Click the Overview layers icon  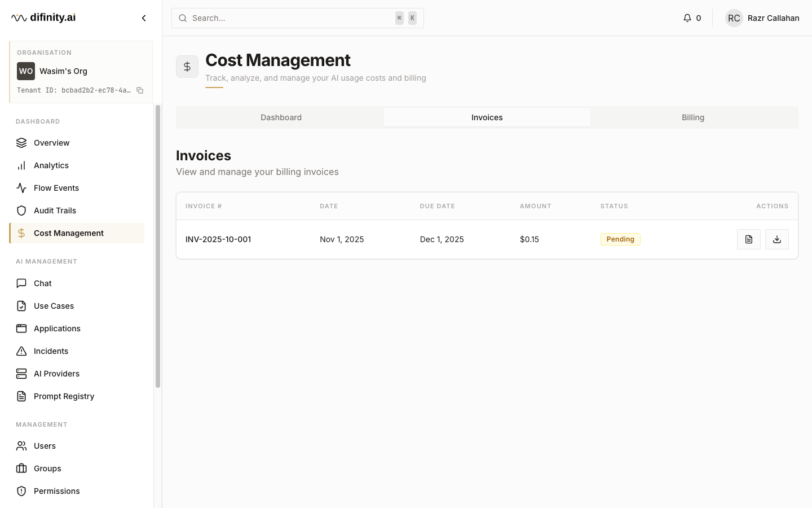coord(21,143)
